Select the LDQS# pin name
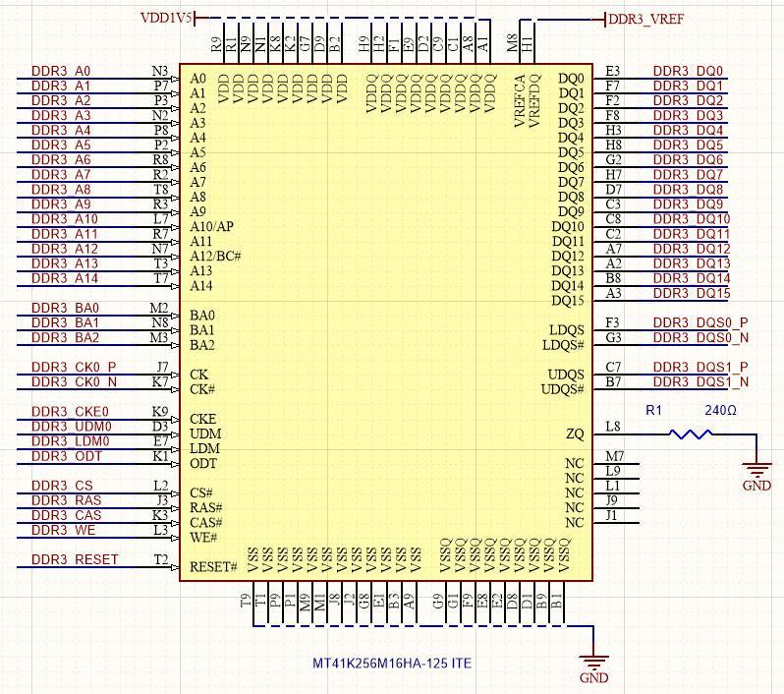 (x=563, y=345)
